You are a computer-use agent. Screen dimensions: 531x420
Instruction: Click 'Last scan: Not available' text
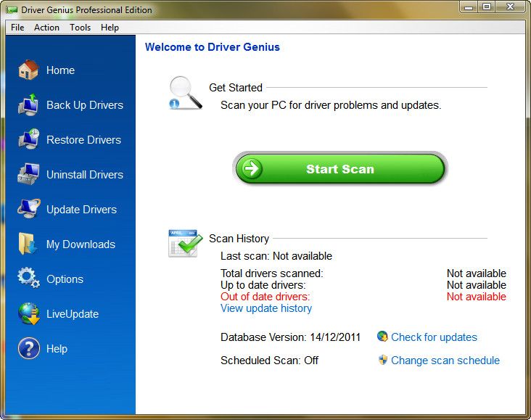tap(276, 256)
